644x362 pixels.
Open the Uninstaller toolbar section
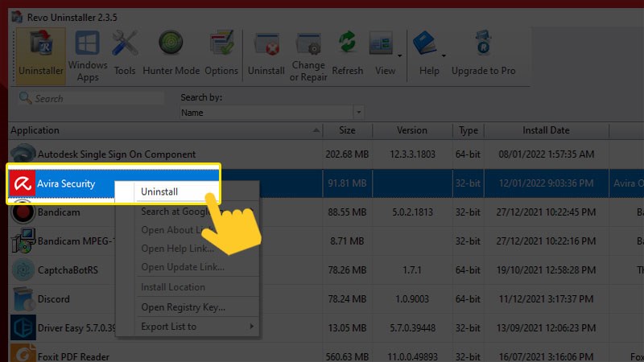(x=41, y=56)
